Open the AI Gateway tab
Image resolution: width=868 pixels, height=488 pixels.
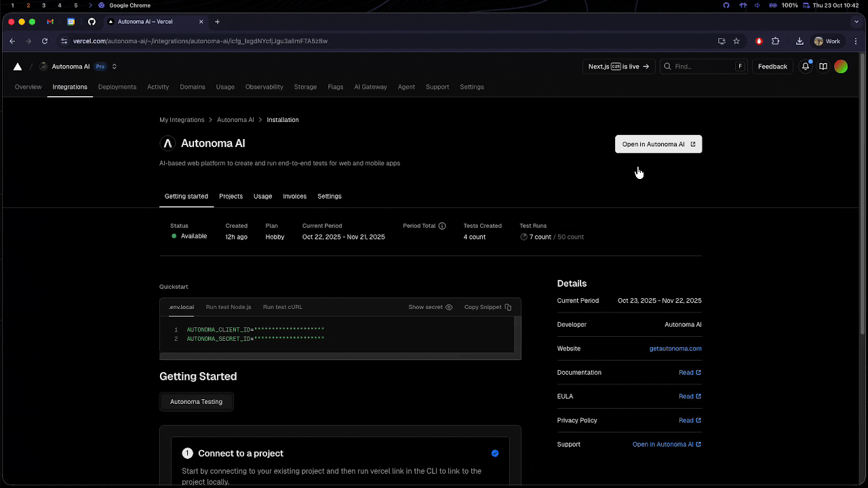370,87
